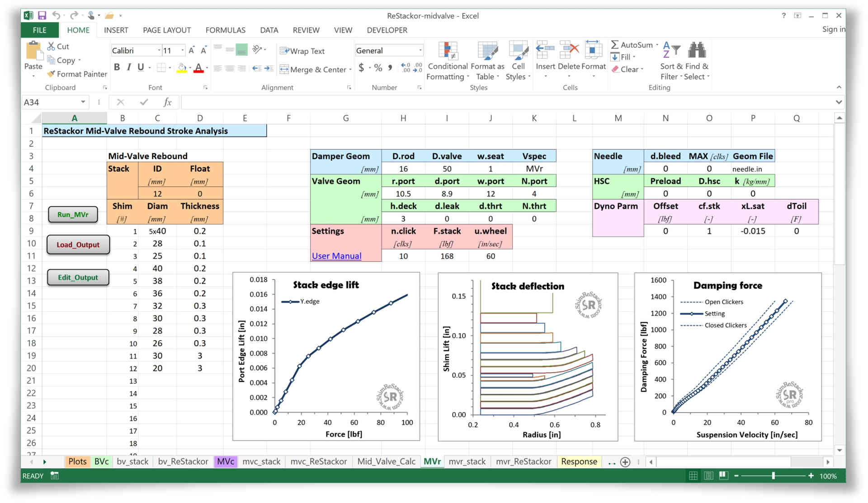
Task: Click the Delete cells icon
Action: point(569,50)
